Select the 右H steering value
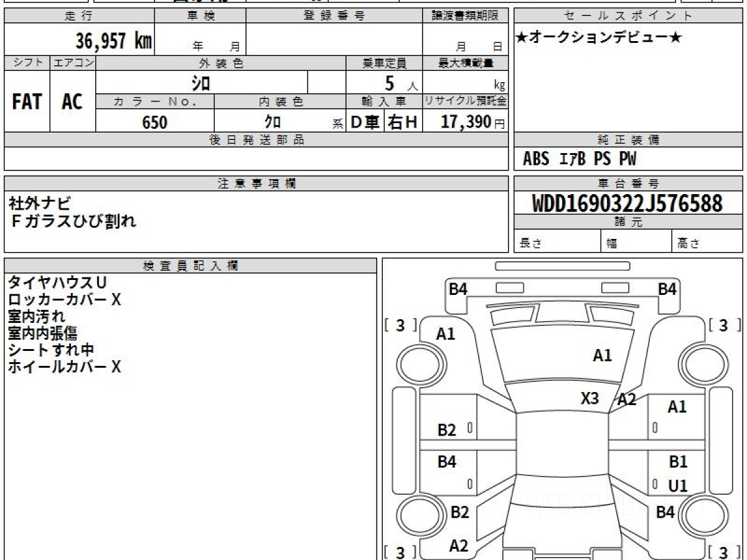The width and height of the screenshot is (747, 560). [x=403, y=123]
